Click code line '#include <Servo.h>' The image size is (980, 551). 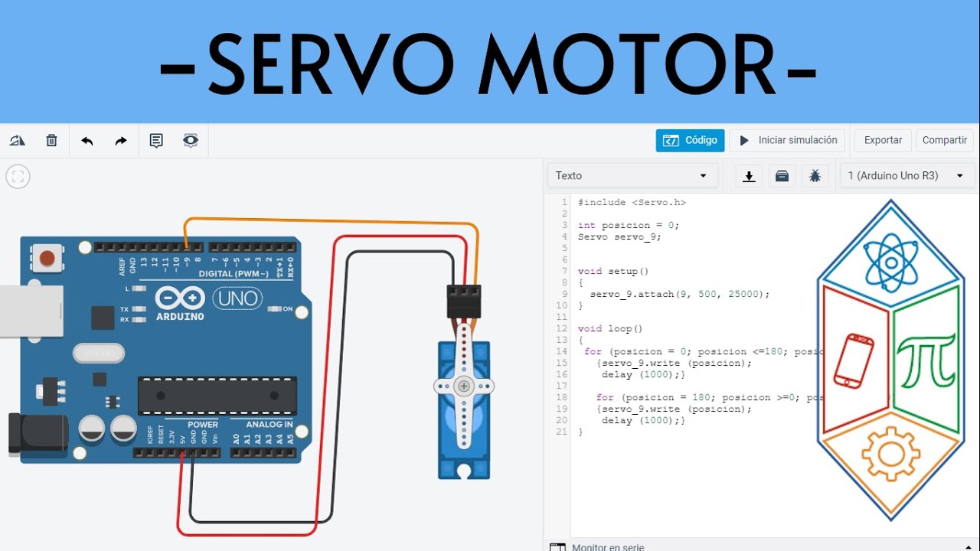pyautogui.click(x=632, y=203)
